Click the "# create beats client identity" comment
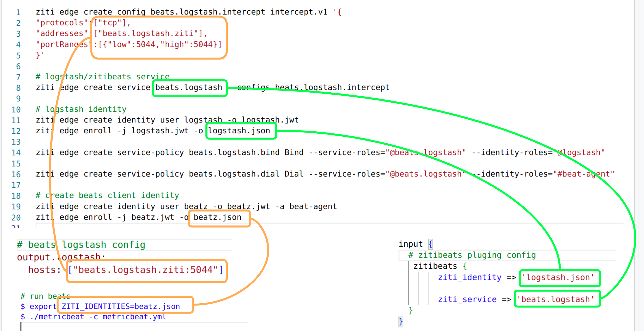Viewport: 644px width, 331px height. 107,195
